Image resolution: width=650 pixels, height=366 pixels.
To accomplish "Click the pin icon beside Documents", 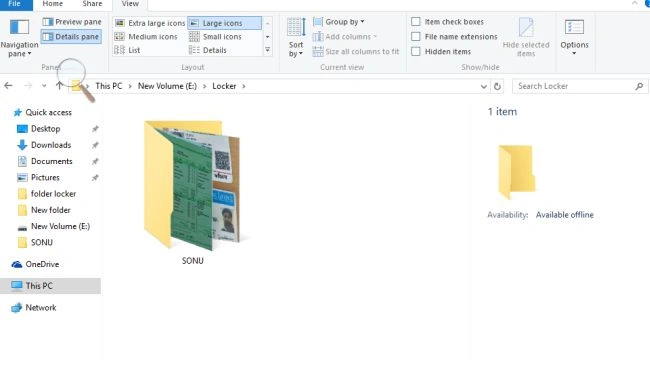I will [95, 161].
